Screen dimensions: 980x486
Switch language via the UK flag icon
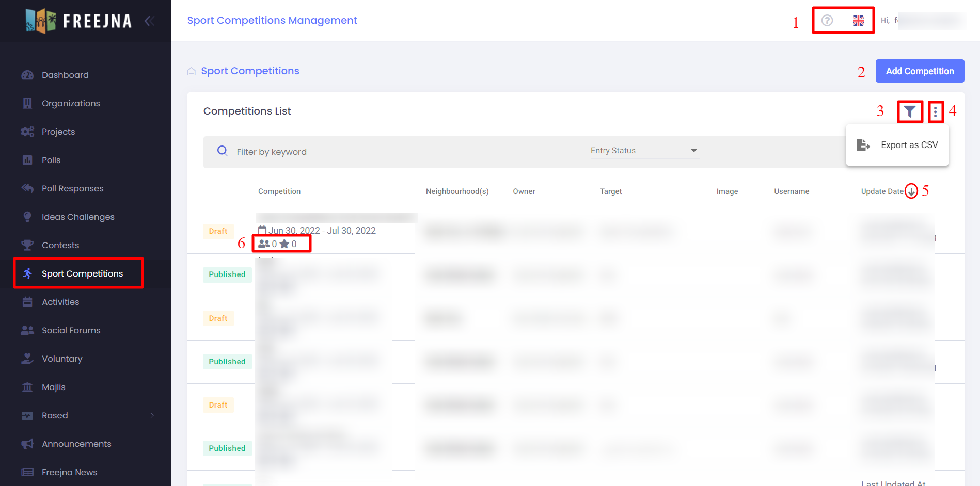[x=858, y=20]
